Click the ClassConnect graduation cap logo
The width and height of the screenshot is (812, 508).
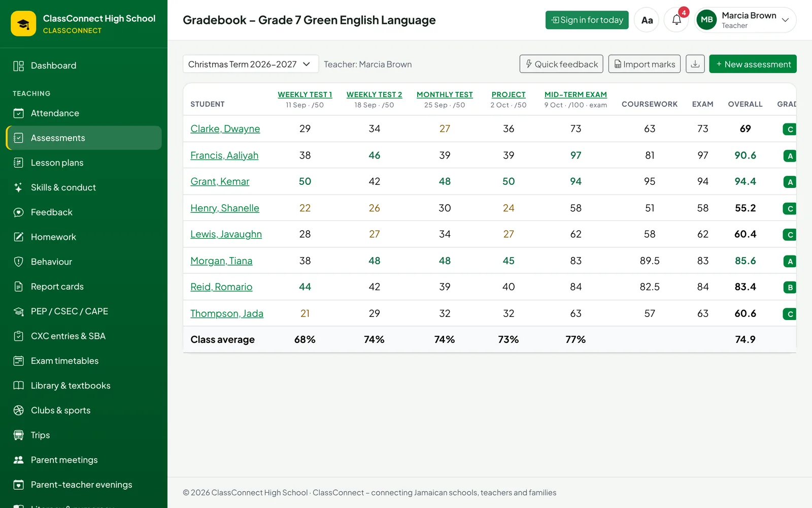[23, 23]
